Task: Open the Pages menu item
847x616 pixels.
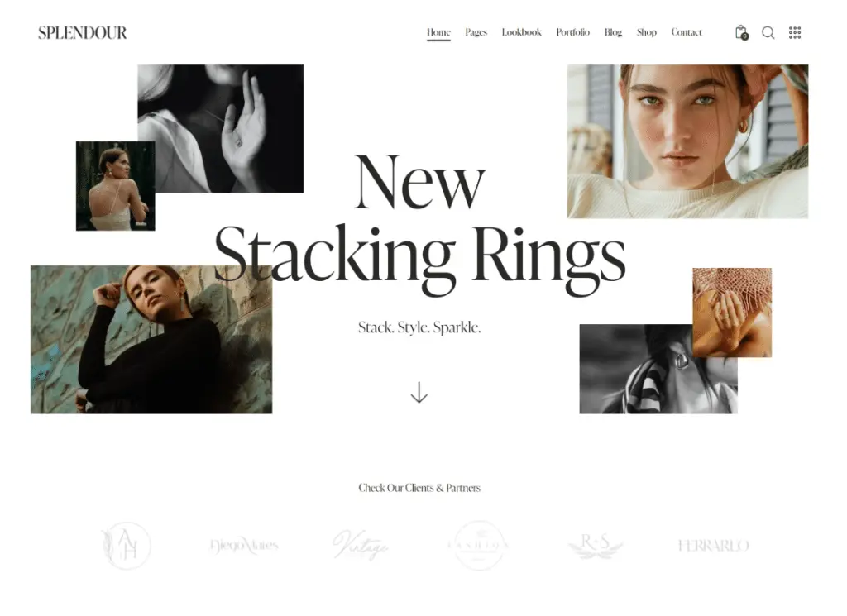Action: pyautogui.click(x=476, y=32)
